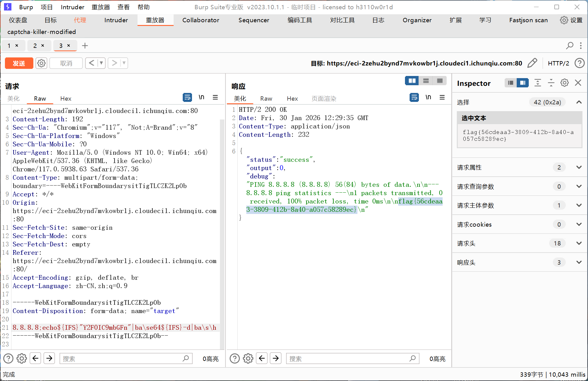Toggle word wrap in request pane
Viewport: 588px width, 381px height.
click(x=187, y=97)
